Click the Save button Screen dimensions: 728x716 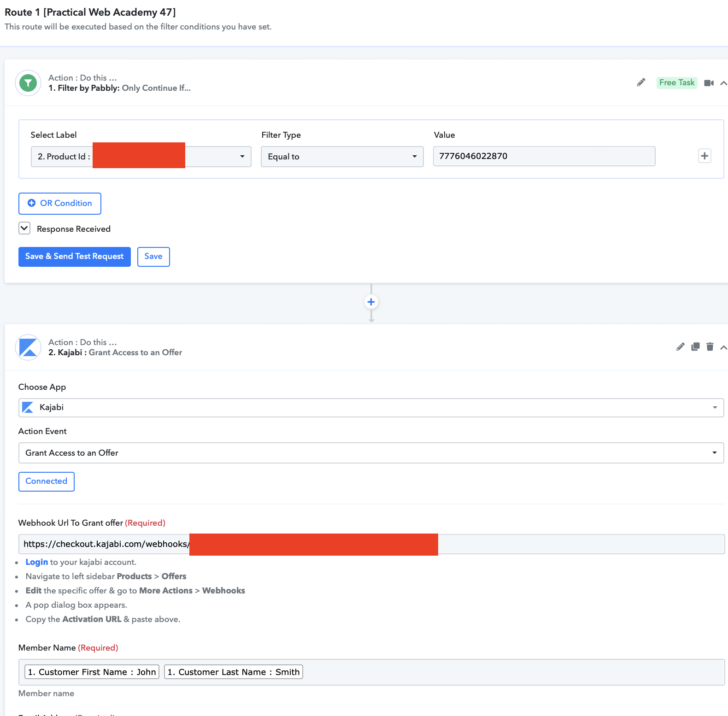[153, 257]
